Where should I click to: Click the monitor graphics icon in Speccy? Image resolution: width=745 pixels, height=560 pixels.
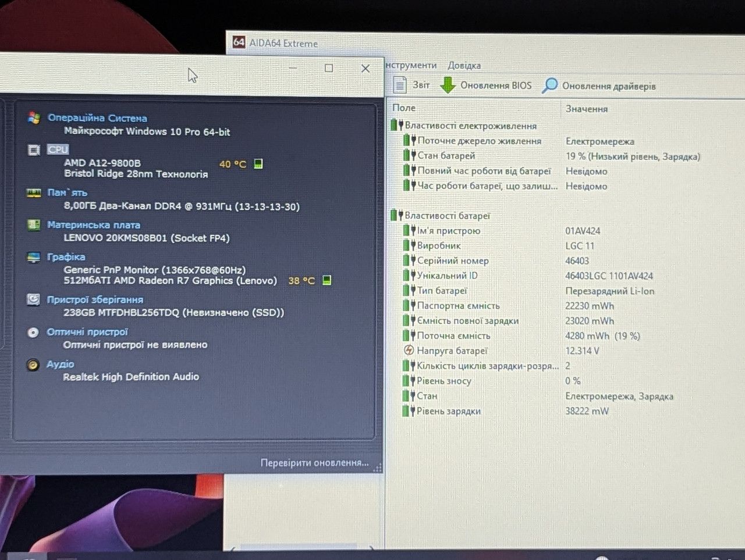34,257
